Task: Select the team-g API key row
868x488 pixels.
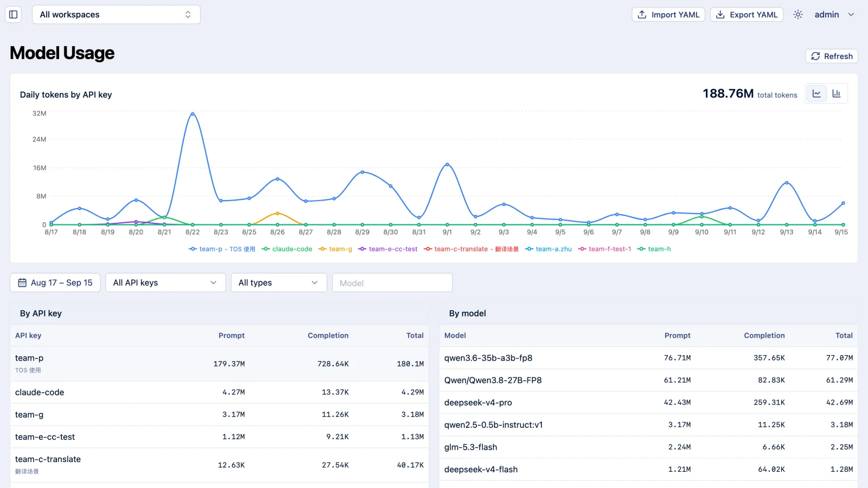Action: pyautogui.click(x=219, y=414)
